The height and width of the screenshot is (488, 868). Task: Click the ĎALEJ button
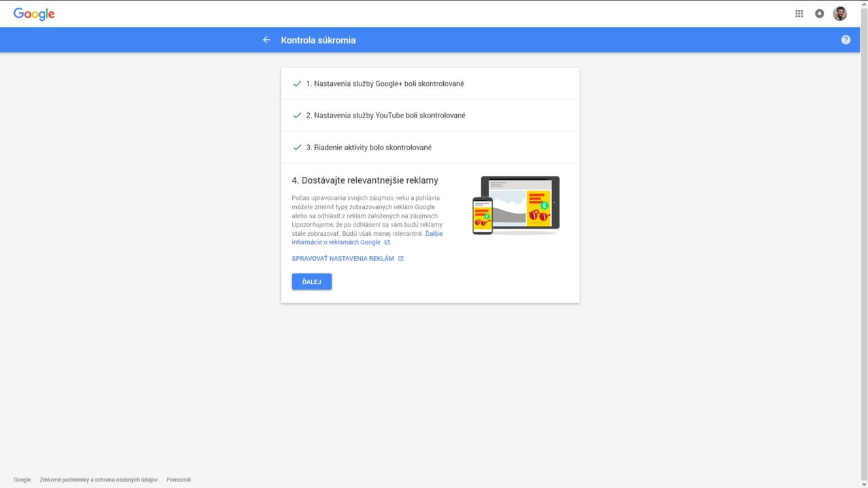click(312, 282)
